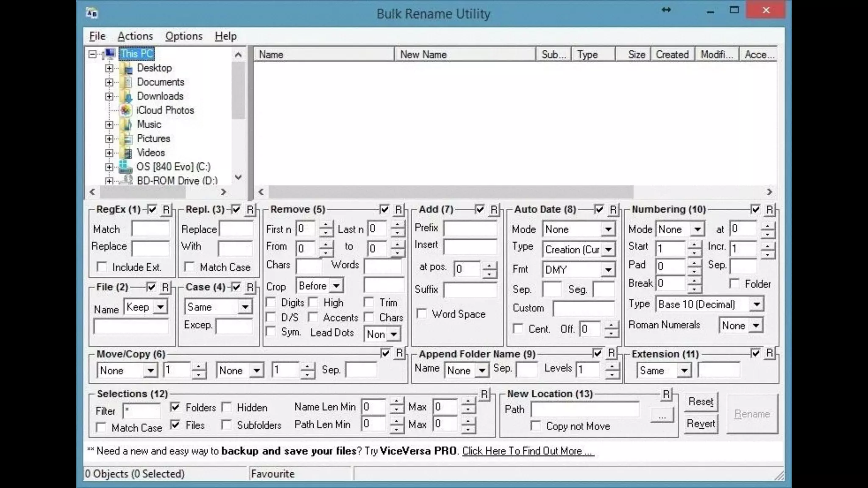Click the file list horizontal scrollbar
Screen dimensions: 868x488
(x=451, y=192)
